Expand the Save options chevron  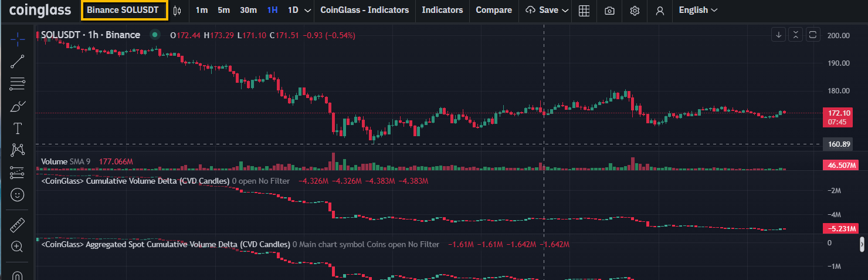[565, 11]
